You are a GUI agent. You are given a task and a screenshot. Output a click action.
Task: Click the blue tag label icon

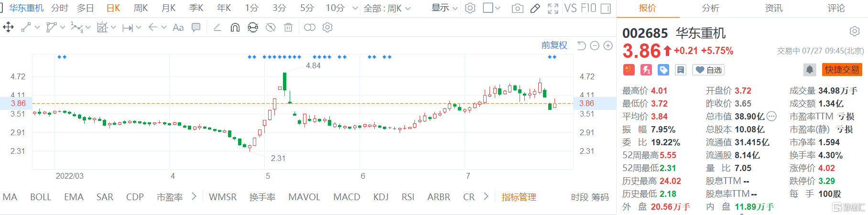(663, 70)
